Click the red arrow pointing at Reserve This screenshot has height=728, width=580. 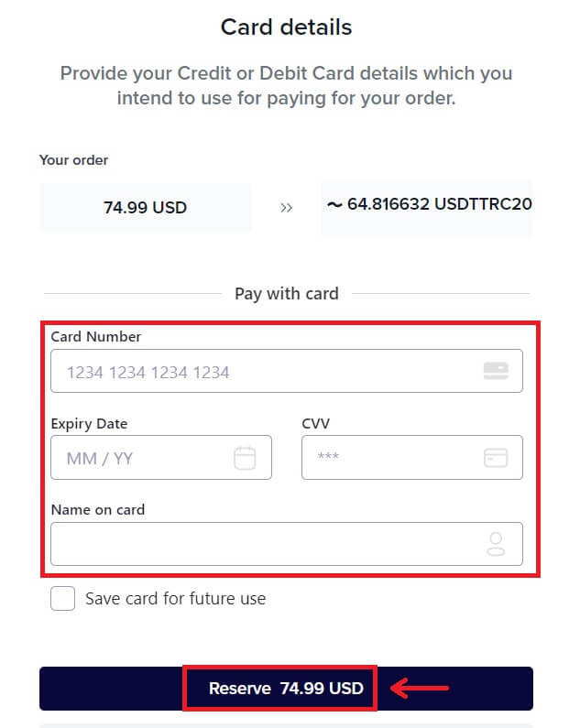(x=421, y=688)
